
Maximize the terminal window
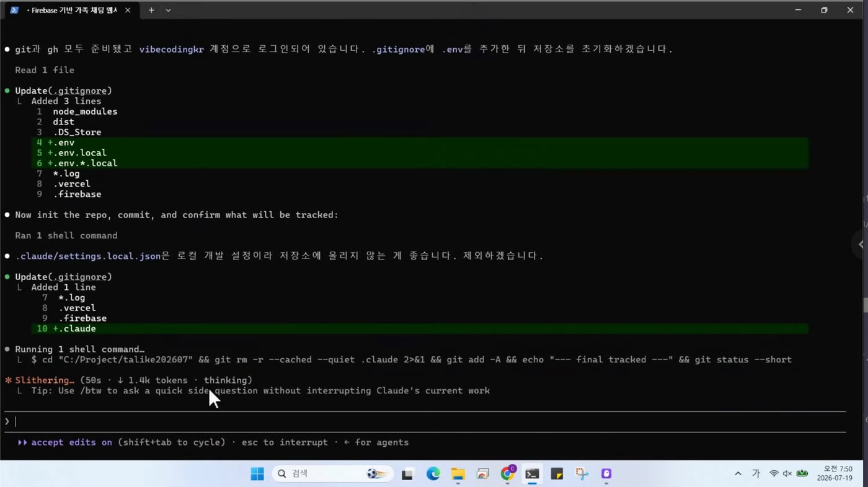click(x=824, y=10)
